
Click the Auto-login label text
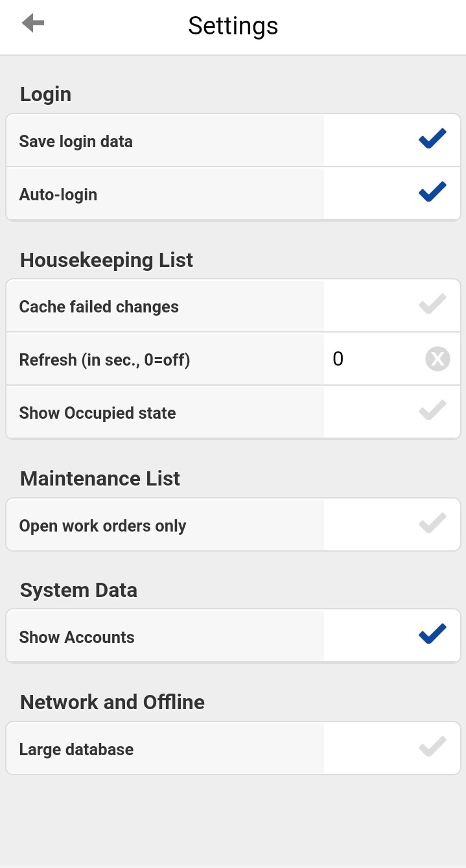coord(58,194)
